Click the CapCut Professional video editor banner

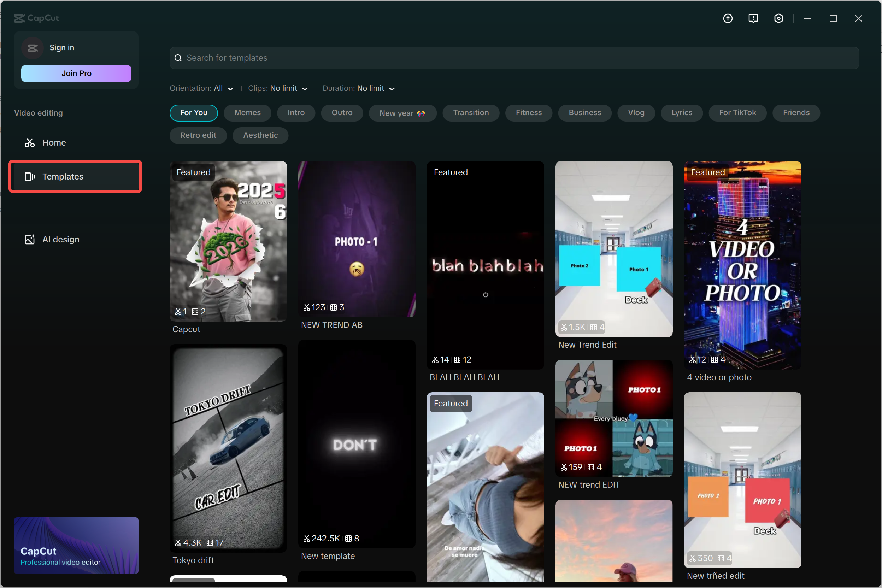pos(76,546)
